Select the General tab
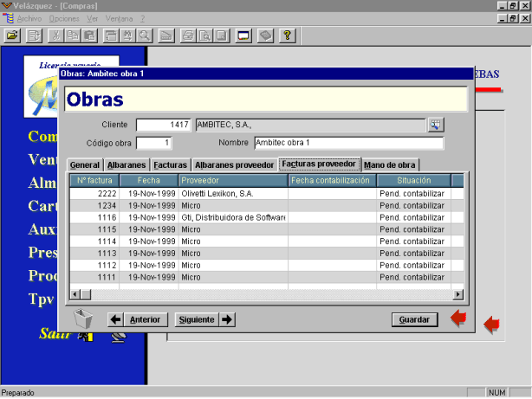Viewport: 532px width, 399px height. pos(85,165)
